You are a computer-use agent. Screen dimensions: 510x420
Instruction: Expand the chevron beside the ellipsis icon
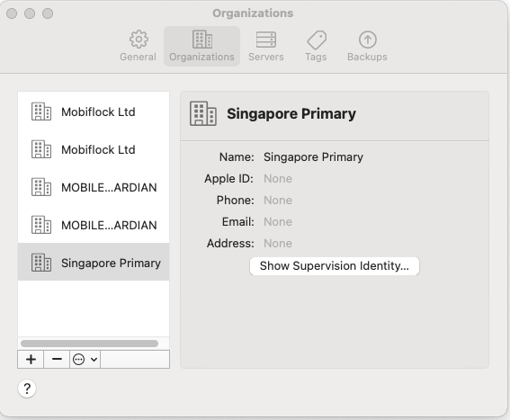(94, 360)
